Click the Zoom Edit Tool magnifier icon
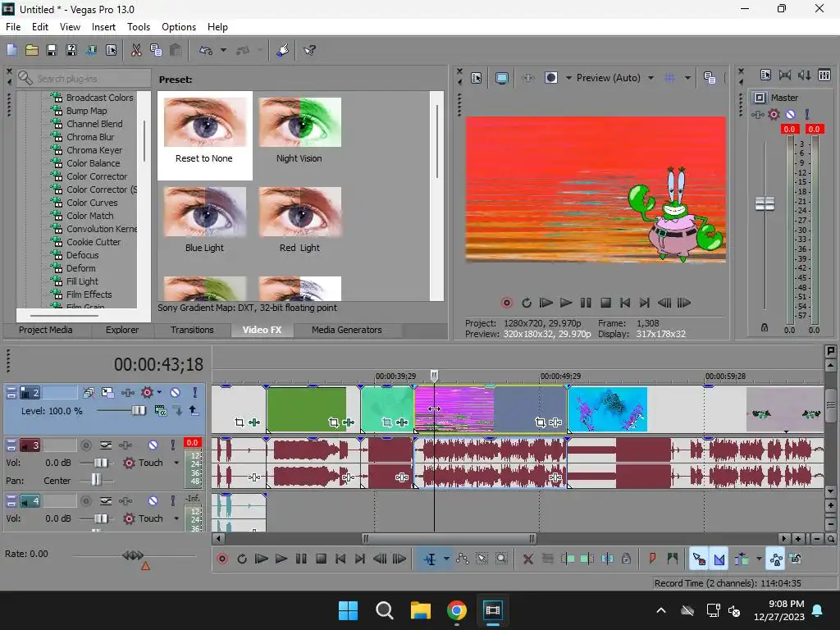The height and width of the screenshot is (630, 840). pos(501,559)
